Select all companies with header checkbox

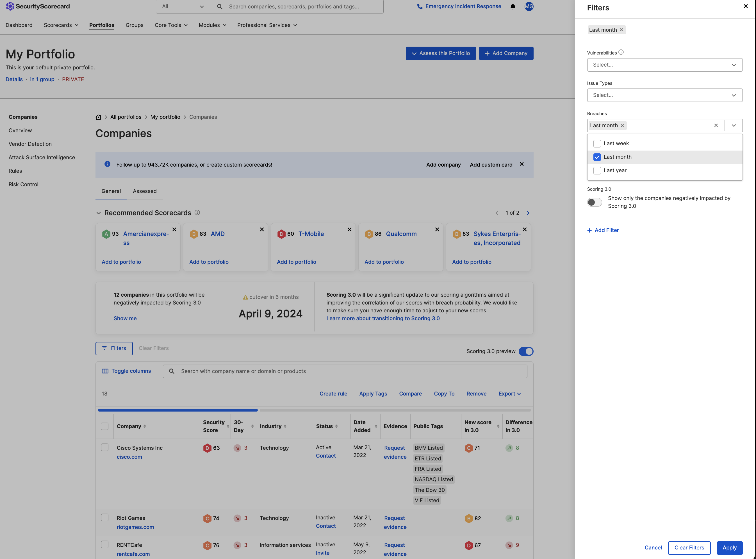pyautogui.click(x=104, y=426)
